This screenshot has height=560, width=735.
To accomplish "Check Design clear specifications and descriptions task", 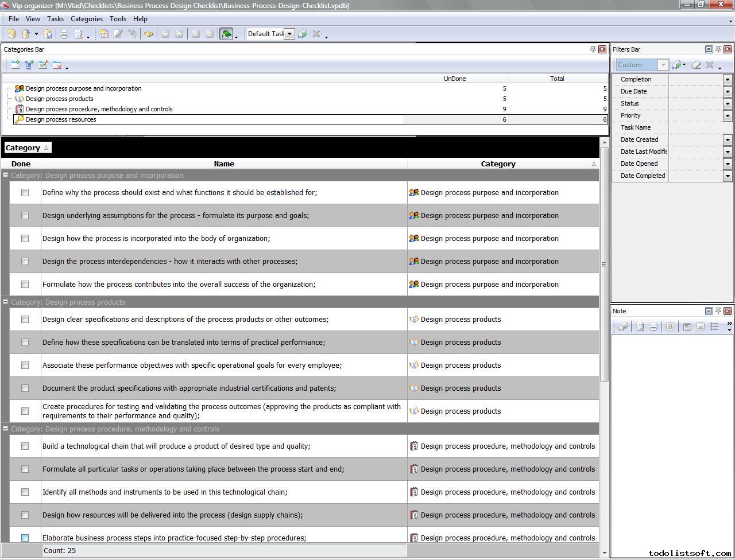I will tap(25, 320).
